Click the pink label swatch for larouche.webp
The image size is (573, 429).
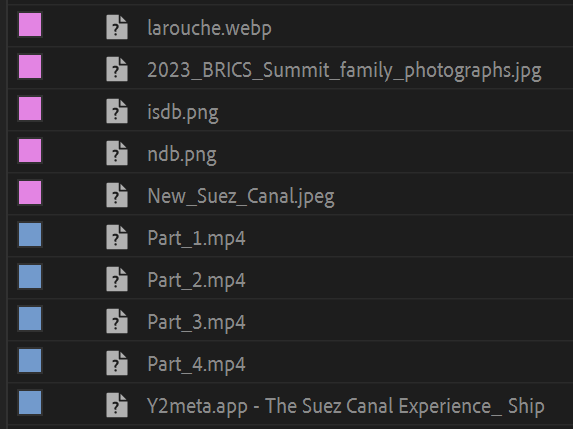(30, 25)
